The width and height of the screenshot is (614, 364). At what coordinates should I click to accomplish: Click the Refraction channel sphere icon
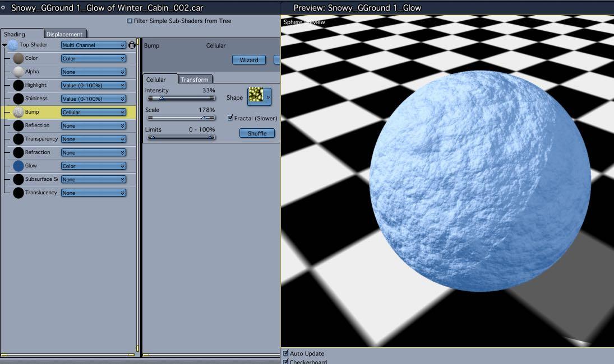[19, 152]
